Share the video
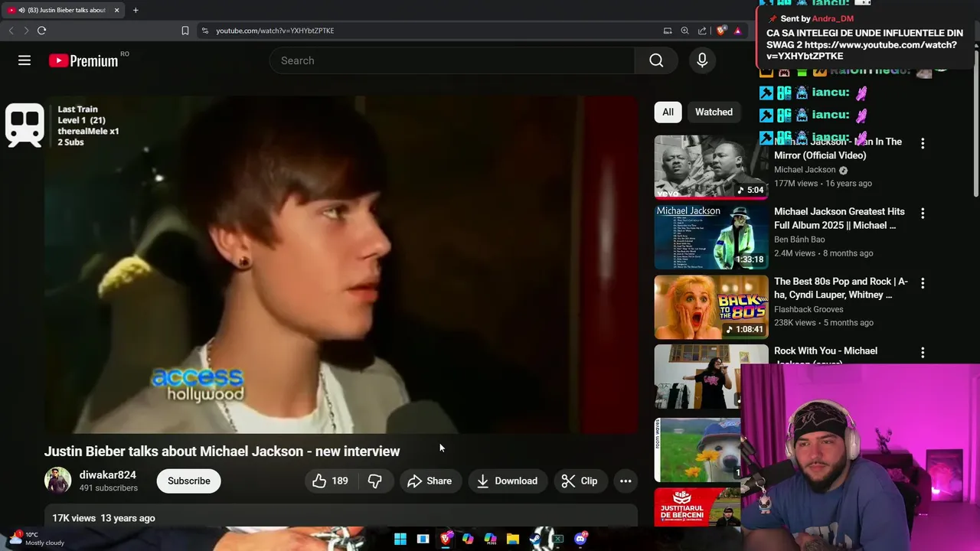This screenshot has width=980, height=551. 430,481
